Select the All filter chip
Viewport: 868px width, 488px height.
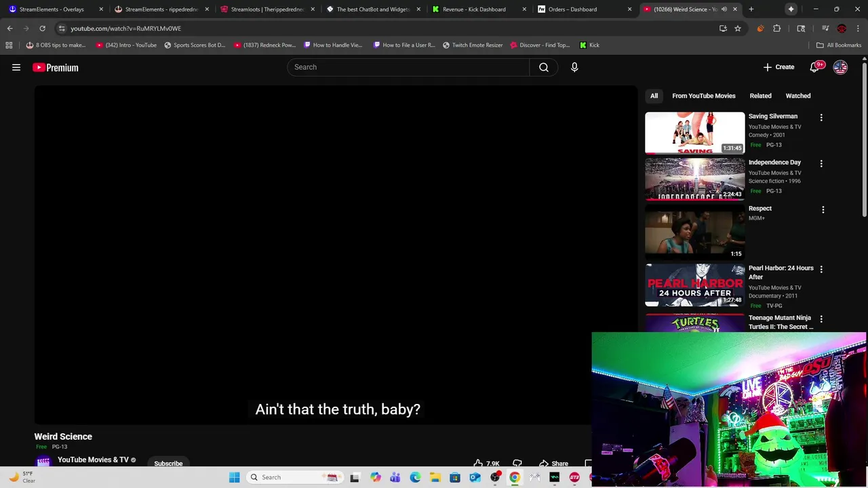tap(654, 96)
